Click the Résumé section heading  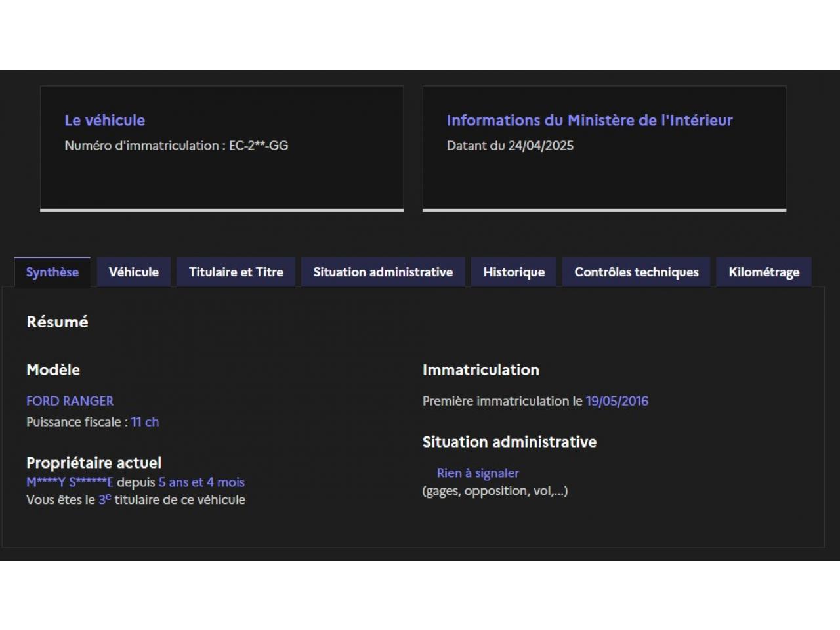pos(57,322)
